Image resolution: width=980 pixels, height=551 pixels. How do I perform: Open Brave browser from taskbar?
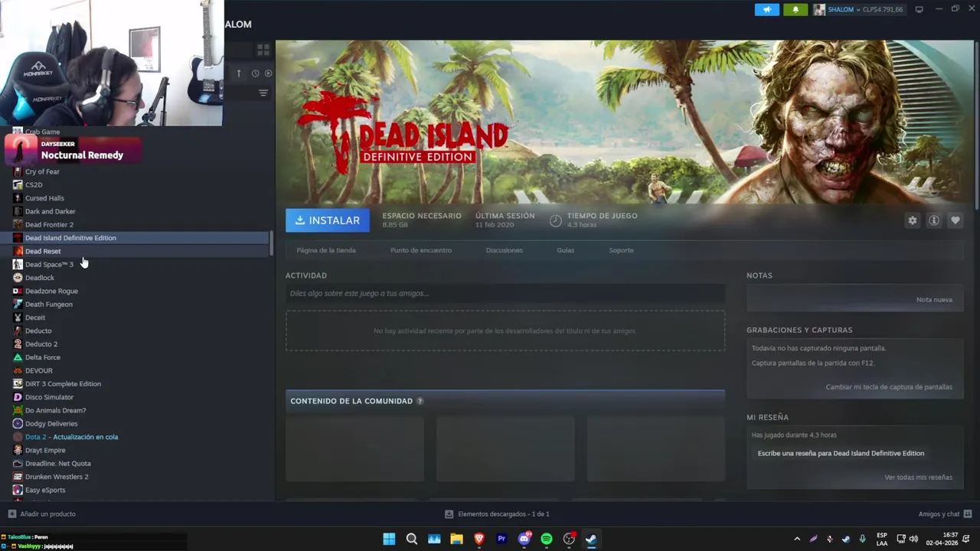479,539
